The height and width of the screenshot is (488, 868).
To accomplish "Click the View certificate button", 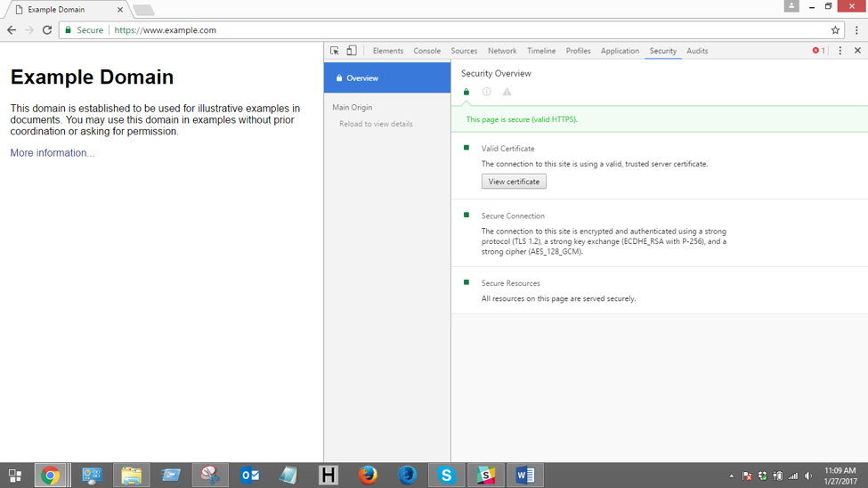I will [514, 182].
